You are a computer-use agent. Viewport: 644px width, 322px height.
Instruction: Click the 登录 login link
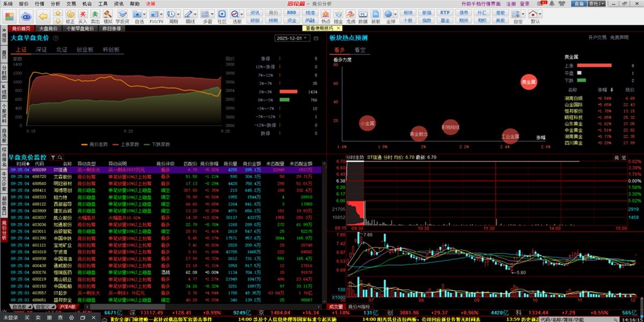(x=524, y=3)
